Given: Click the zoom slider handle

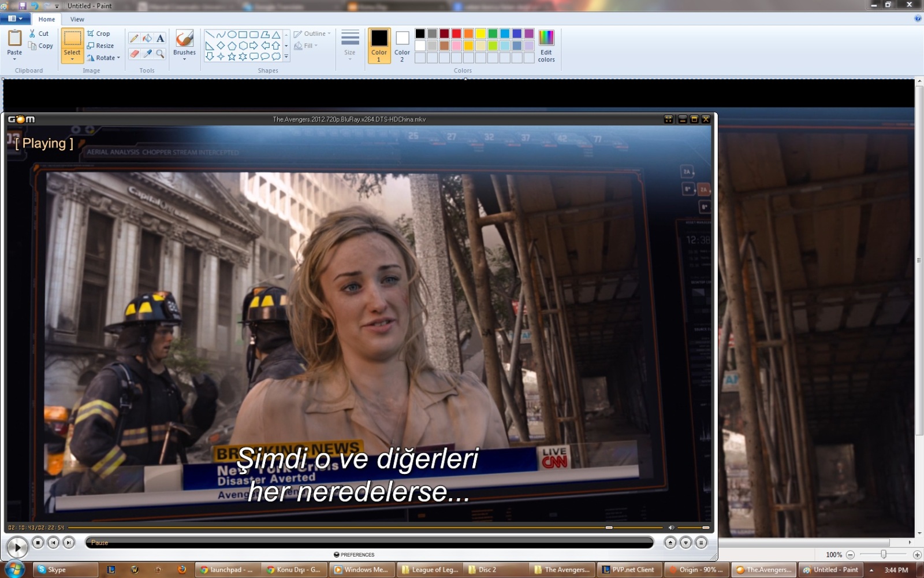Looking at the screenshot, I should [883, 554].
